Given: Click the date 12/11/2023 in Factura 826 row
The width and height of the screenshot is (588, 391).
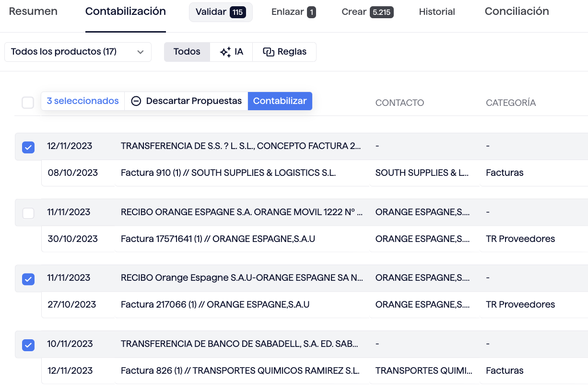Looking at the screenshot, I should click(x=70, y=371).
